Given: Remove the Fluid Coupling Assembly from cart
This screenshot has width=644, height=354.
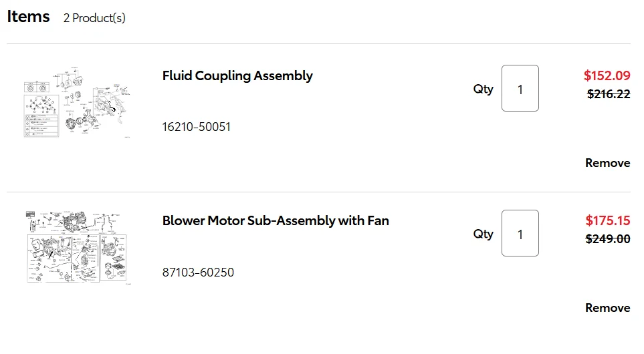Looking at the screenshot, I should pyautogui.click(x=607, y=163).
